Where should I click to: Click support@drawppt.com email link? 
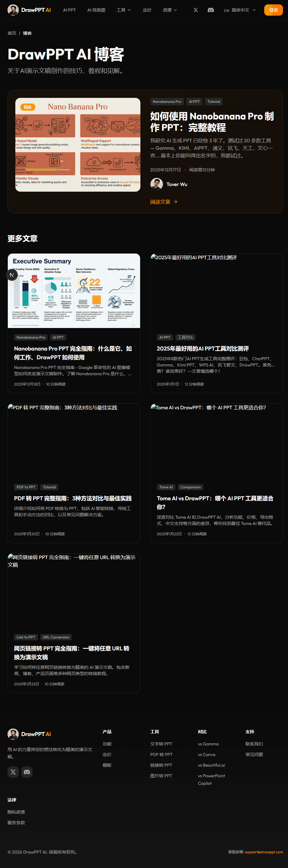pyautogui.click(x=264, y=852)
